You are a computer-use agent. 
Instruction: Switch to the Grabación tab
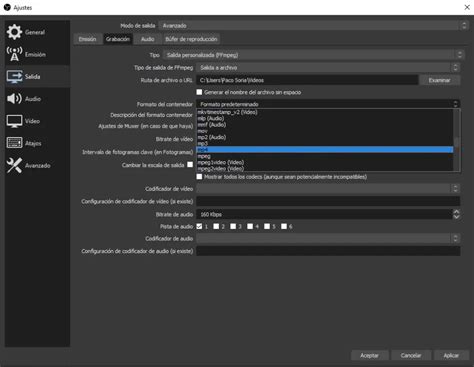(118, 39)
